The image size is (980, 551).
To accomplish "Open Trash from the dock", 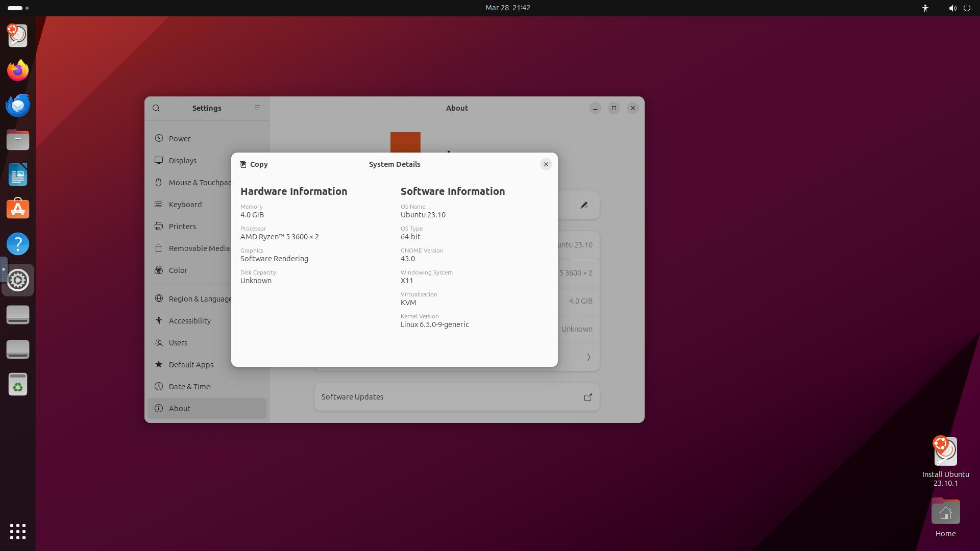I will [18, 384].
